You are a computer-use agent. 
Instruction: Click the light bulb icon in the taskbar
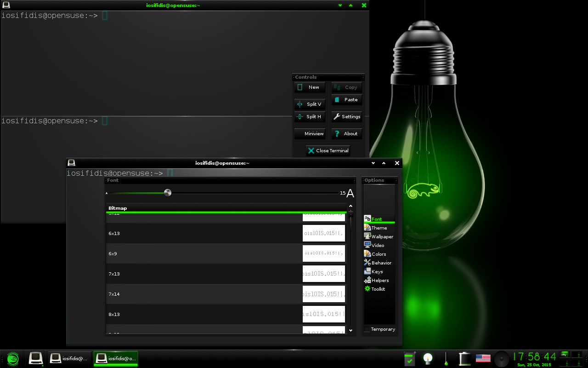pyautogui.click(x=428, y=358)
